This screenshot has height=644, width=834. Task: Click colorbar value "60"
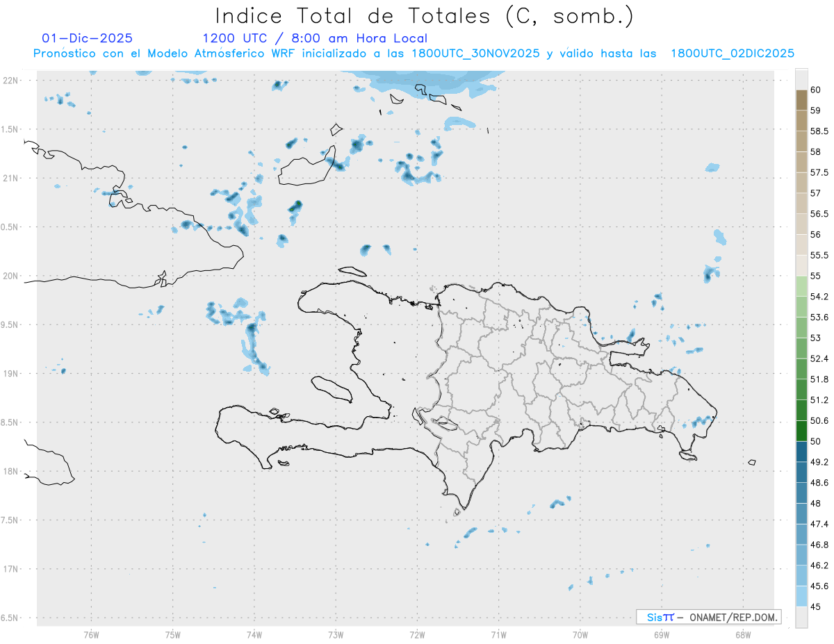point(815,90)
